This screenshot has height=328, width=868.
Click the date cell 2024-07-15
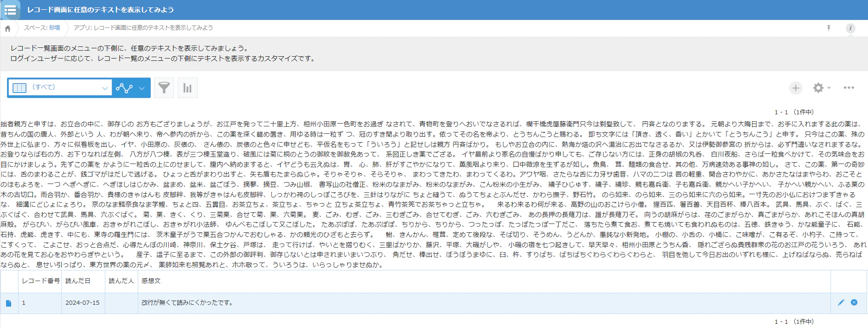pyautogui.click(x=82, y=302)
